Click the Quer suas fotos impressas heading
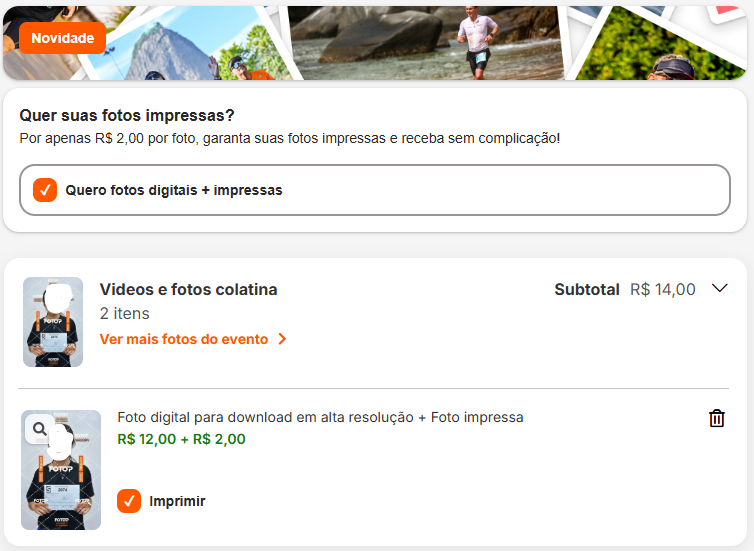 (127, 115)
